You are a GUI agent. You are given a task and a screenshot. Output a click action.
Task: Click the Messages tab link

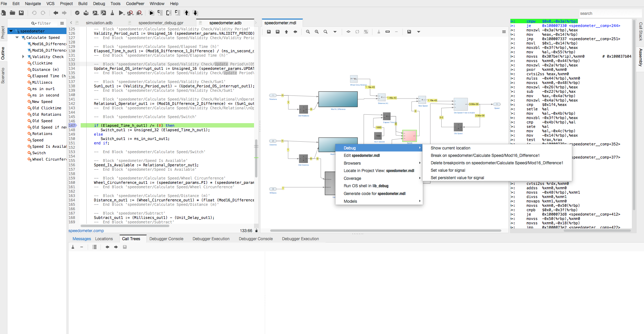[82, 239]
